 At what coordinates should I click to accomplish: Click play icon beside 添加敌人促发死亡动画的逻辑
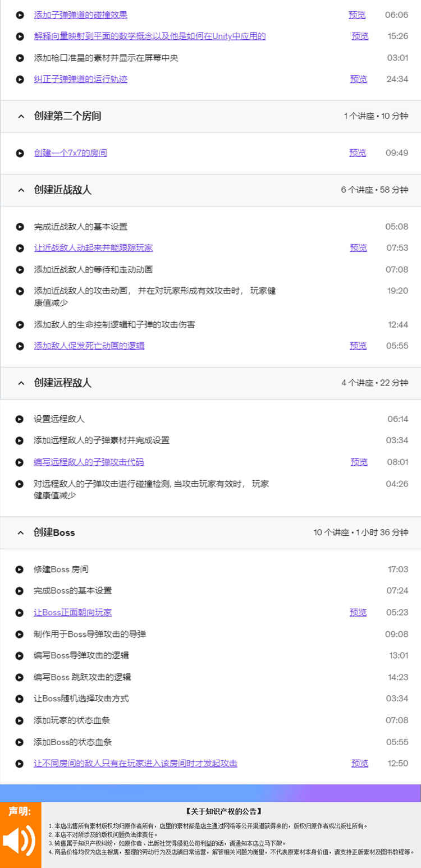click(20, 346)
